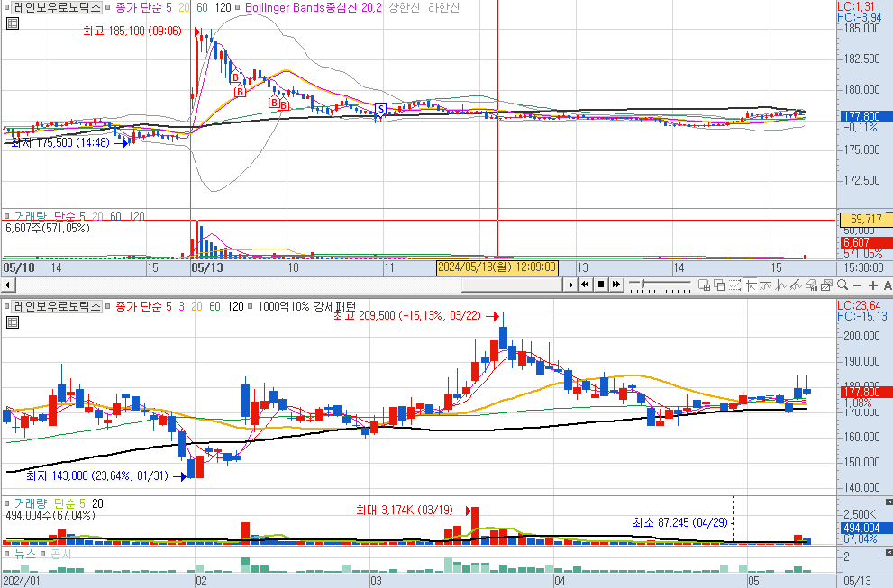Click the 2024/01 date label on lower axis
This screenshot has height=588, width=893.
(22, 581)
